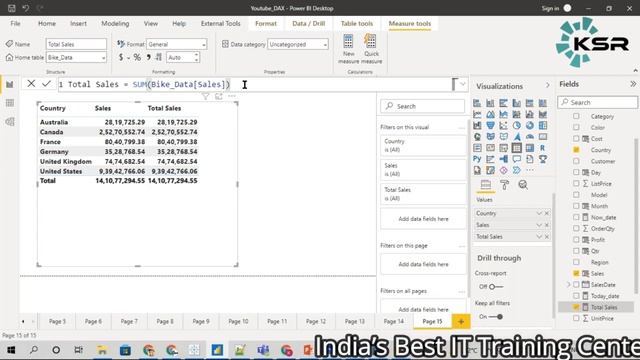The width and height of the screenshot is (640, 360).
Task: Open the Format dropdown showing General
Action: pyautogui.click(x=177, y=44)
